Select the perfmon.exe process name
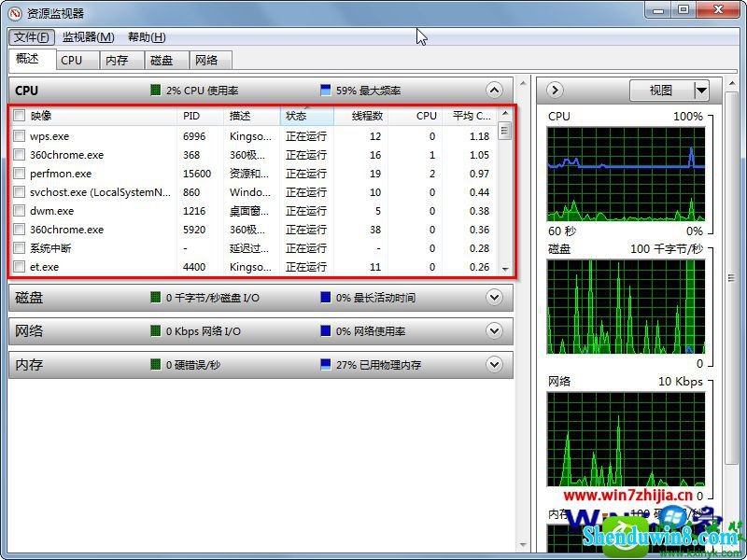The height and width of the screenshot is (560, 747). (x=61, y=174)
